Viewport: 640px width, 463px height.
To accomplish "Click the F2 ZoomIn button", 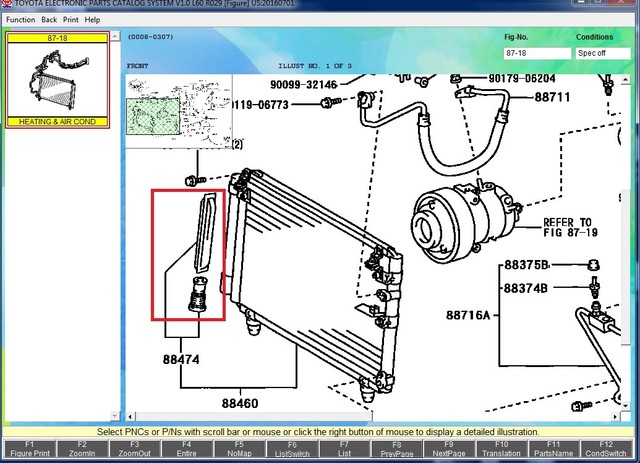I will coord(82,449).
